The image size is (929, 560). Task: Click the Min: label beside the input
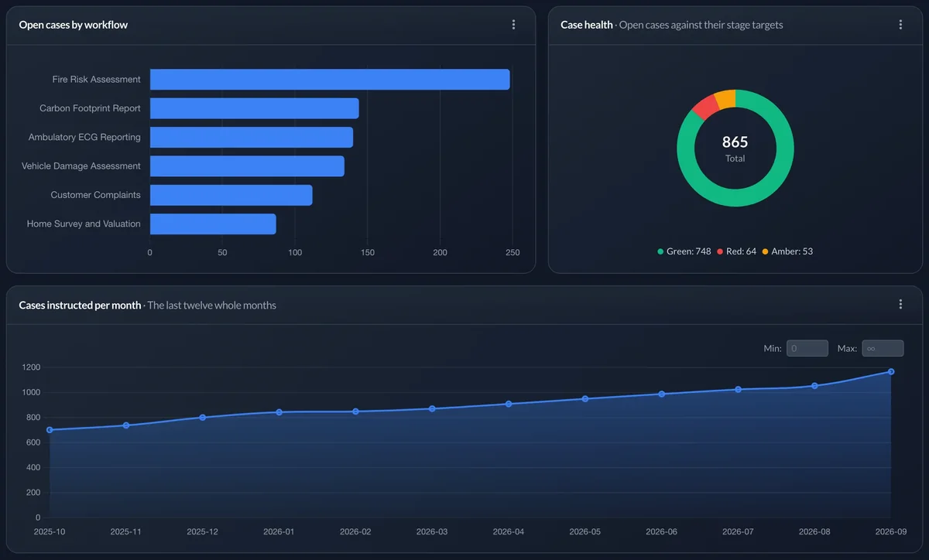click(x=773, y=348)
